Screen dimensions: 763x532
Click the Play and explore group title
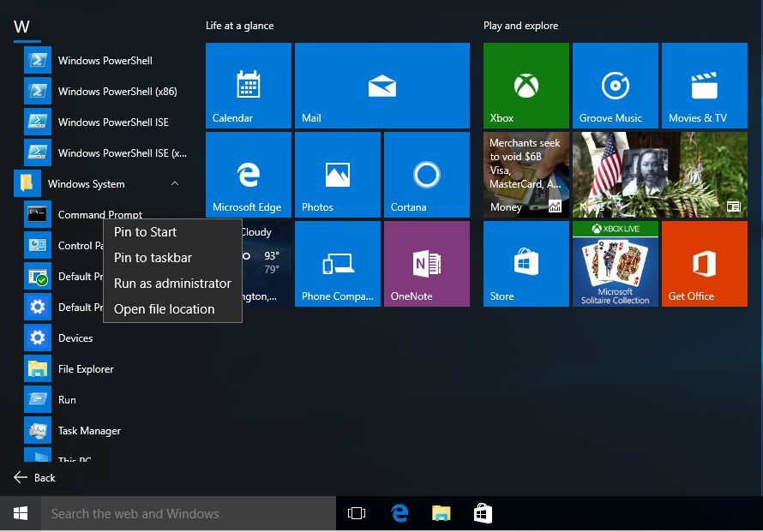tap(520, 26)
